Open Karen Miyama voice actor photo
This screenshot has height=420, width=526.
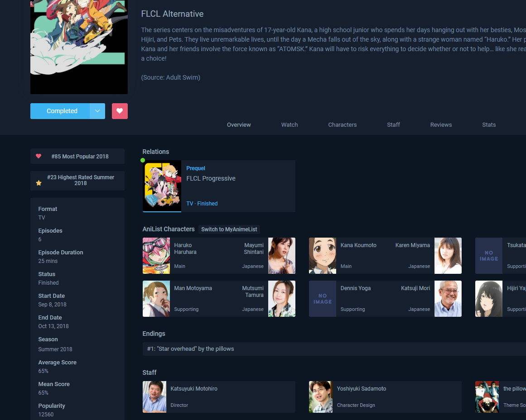point(448,256)
